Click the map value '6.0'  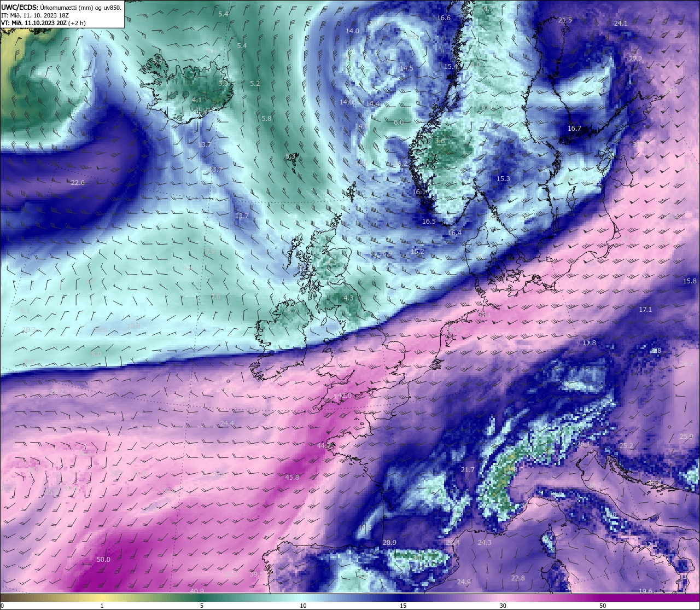[x=399, y=122]
